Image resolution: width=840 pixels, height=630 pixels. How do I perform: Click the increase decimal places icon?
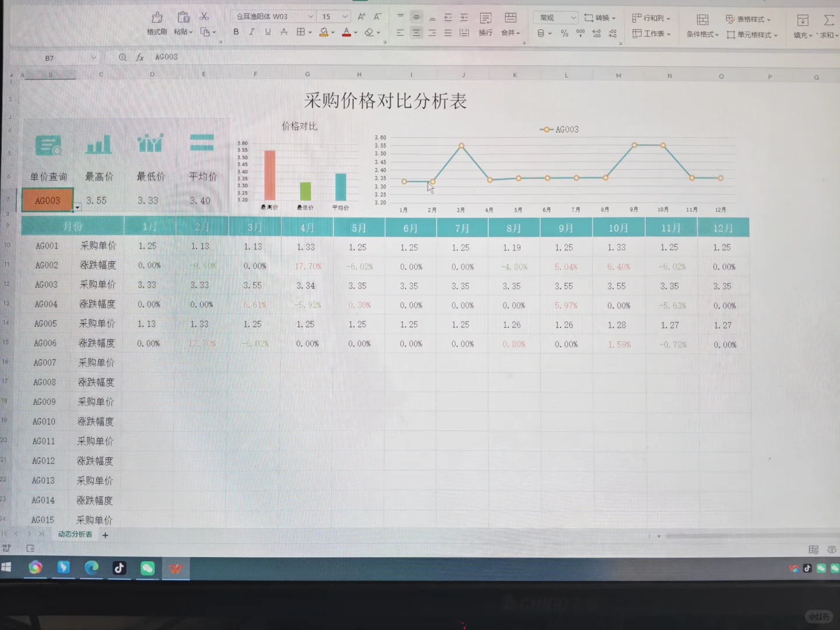[x=596, y=33]
